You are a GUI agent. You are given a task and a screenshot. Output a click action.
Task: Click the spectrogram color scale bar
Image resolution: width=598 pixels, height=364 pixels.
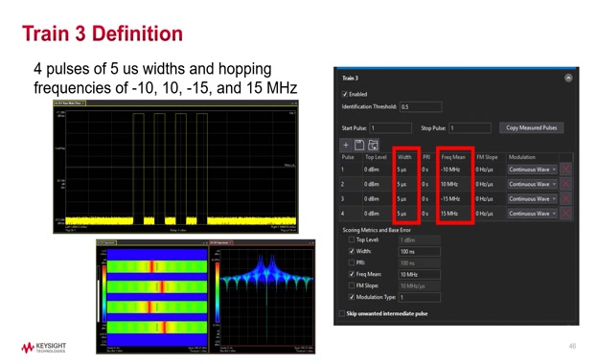[x=103, y=294]
